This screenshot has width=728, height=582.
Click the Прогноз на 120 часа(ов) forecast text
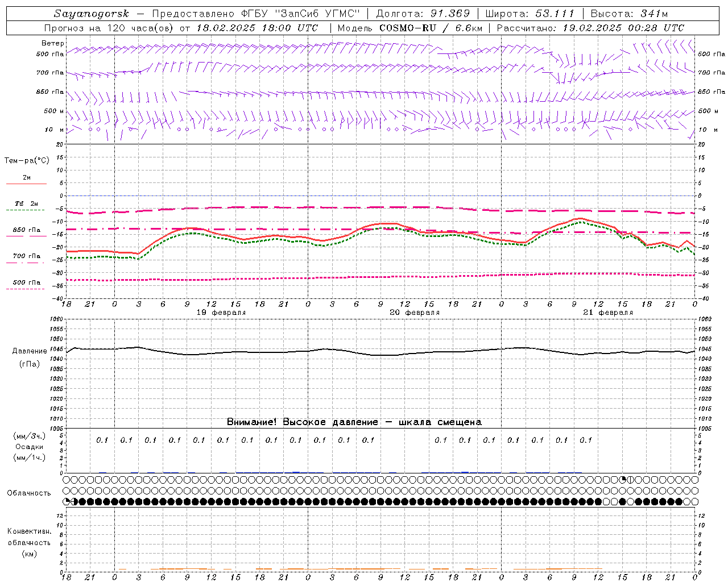[109, 28]
